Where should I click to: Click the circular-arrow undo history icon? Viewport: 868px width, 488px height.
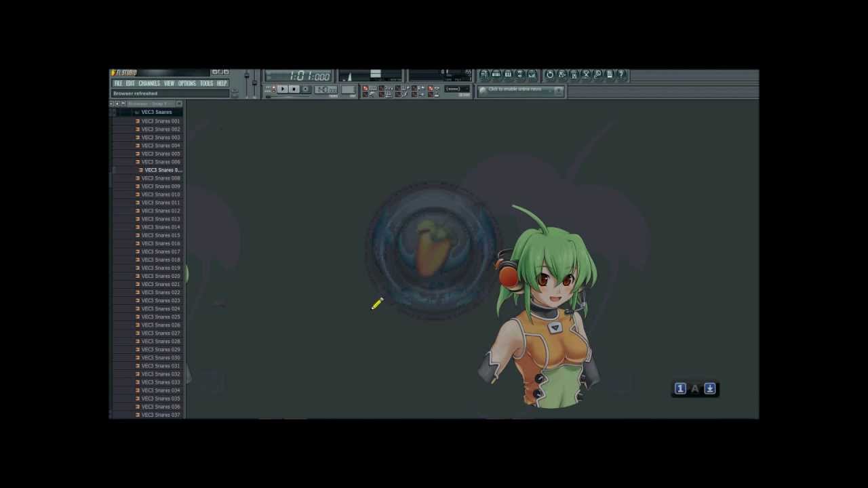click(550, 75)
